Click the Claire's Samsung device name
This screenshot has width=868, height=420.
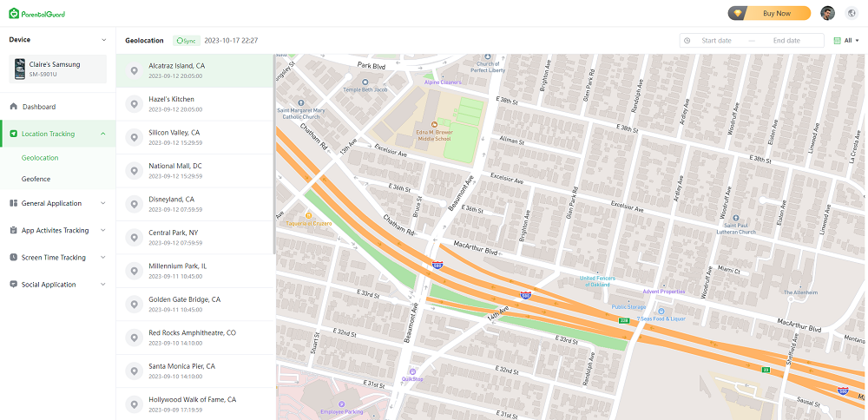click(x=55, y=64)
